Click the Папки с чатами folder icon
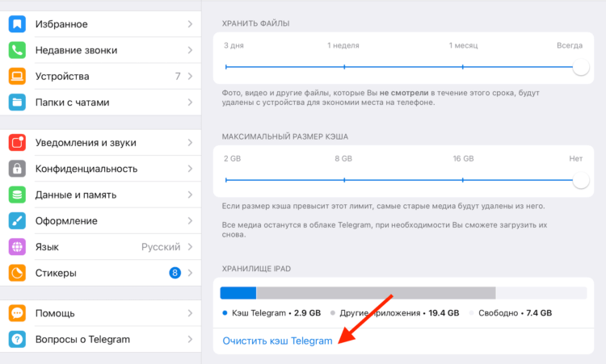 click(x=17, y=103)
